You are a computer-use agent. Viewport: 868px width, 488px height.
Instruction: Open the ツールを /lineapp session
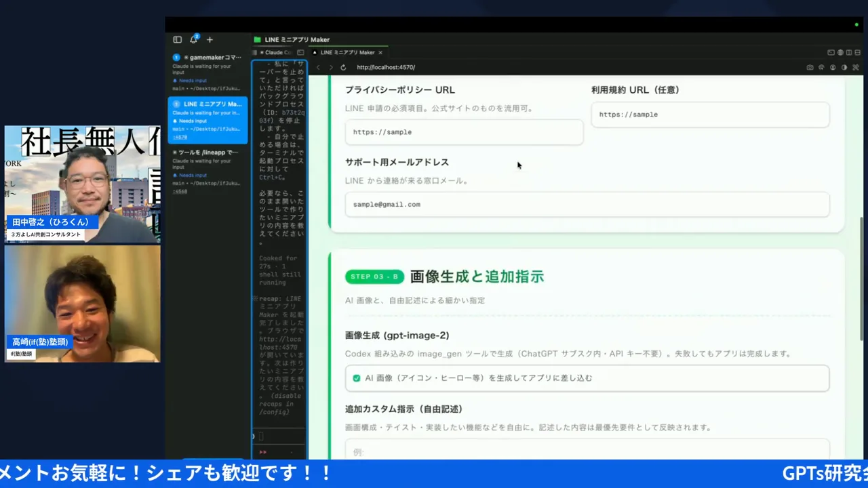point(208,171)
